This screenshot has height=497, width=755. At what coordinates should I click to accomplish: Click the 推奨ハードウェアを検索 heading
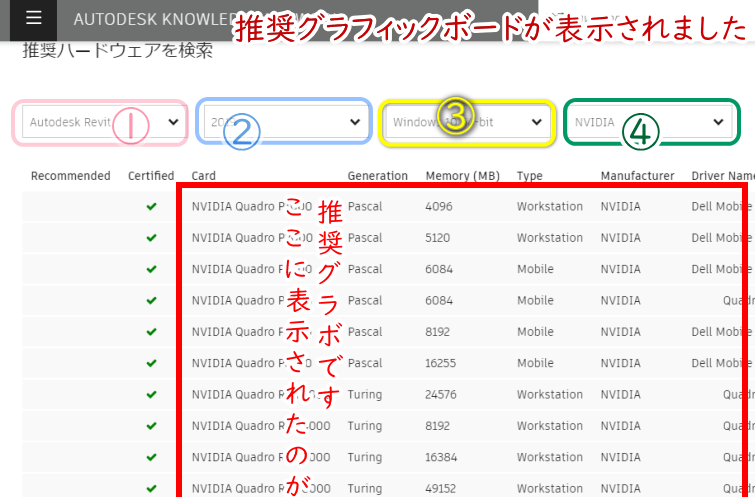(117, 50)
